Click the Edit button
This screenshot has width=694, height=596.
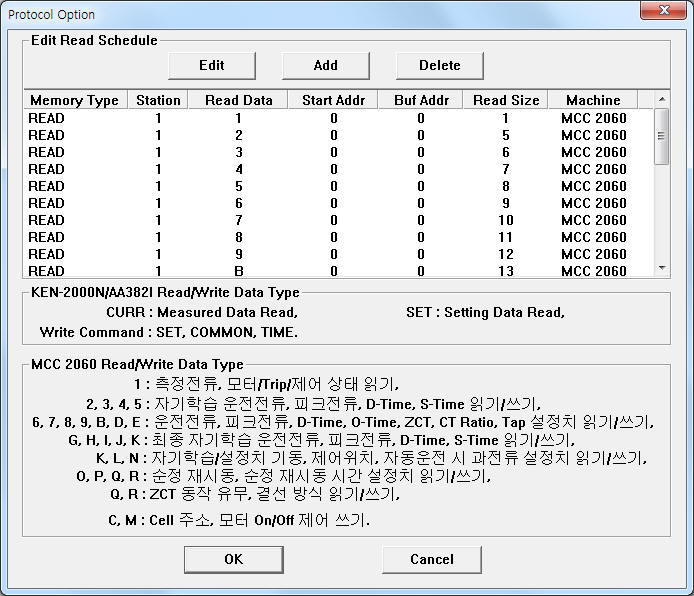[x=212, y=65]
